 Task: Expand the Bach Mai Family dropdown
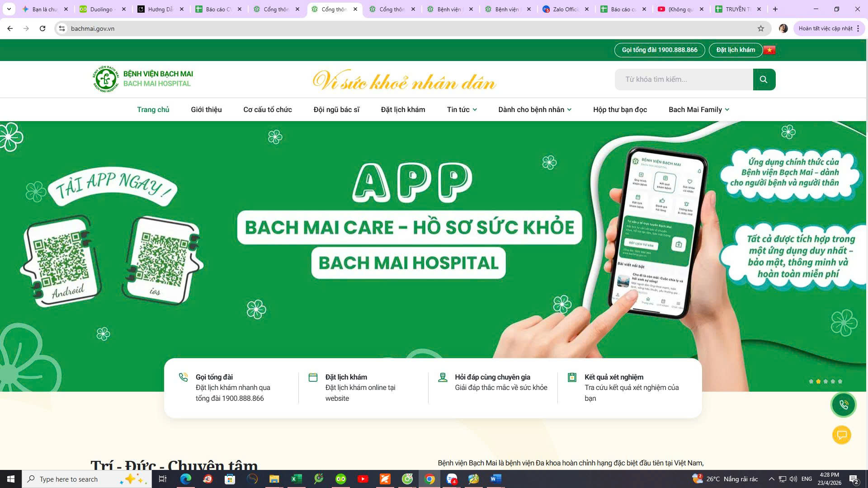[x=698, y=110]
